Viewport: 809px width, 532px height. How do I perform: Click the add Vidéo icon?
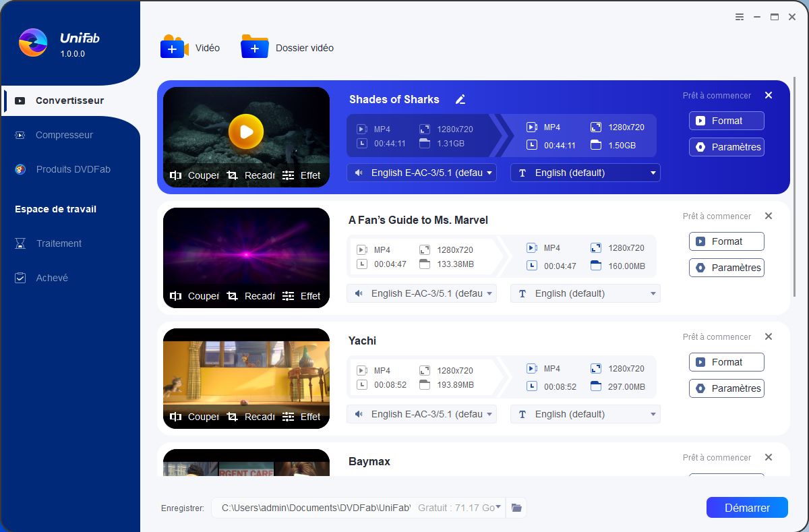click(174, 47)
